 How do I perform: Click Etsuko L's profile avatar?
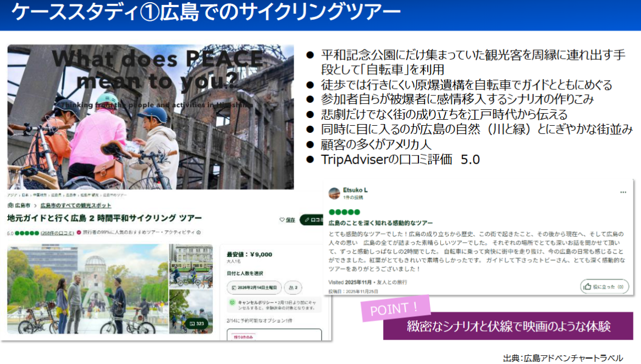coord(334,193)
